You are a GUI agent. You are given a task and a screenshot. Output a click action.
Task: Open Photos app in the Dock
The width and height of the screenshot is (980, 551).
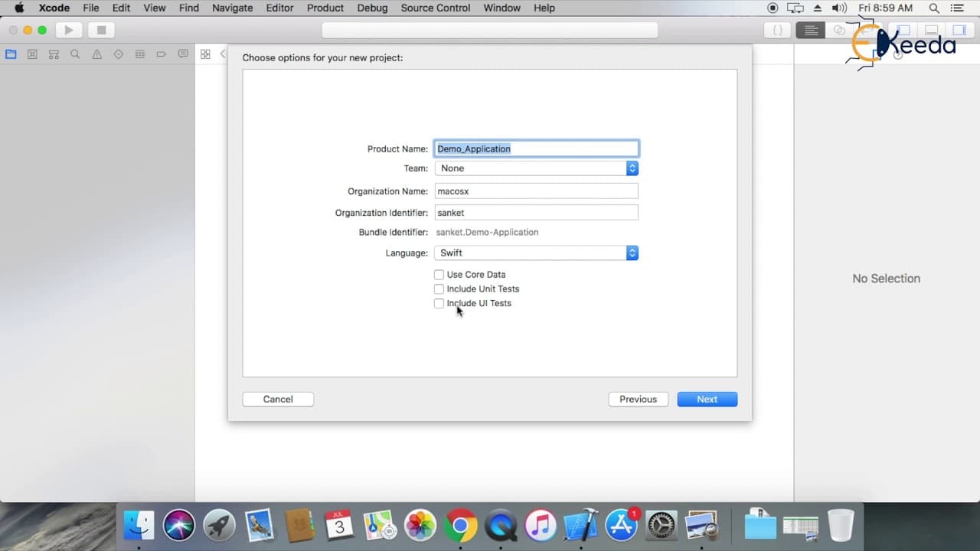[x=420, y=525]
